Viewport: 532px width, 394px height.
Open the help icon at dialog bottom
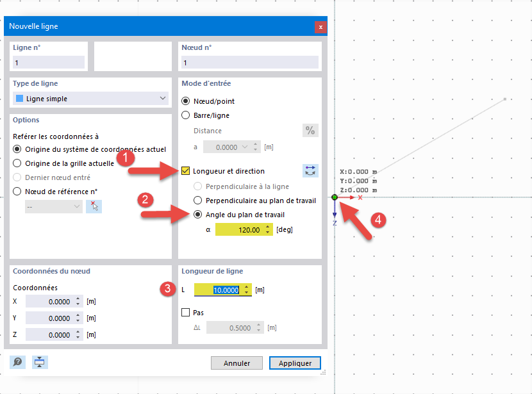[18, 362]
